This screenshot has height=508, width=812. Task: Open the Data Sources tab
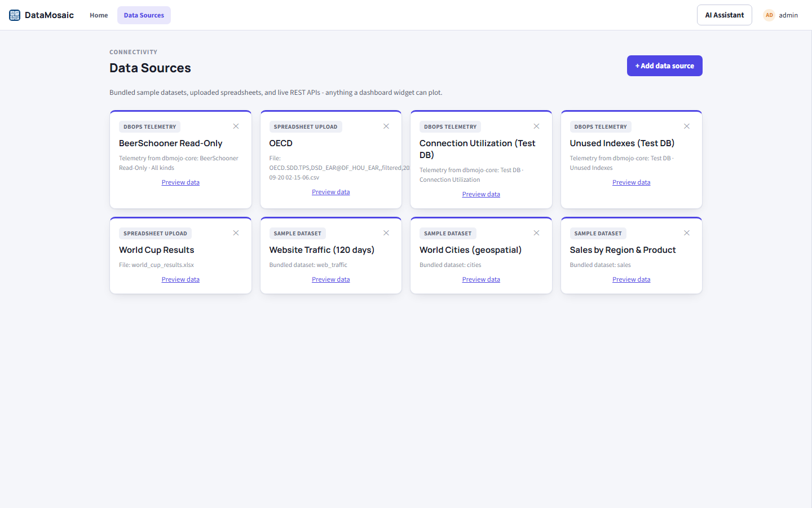pos(144,15)
